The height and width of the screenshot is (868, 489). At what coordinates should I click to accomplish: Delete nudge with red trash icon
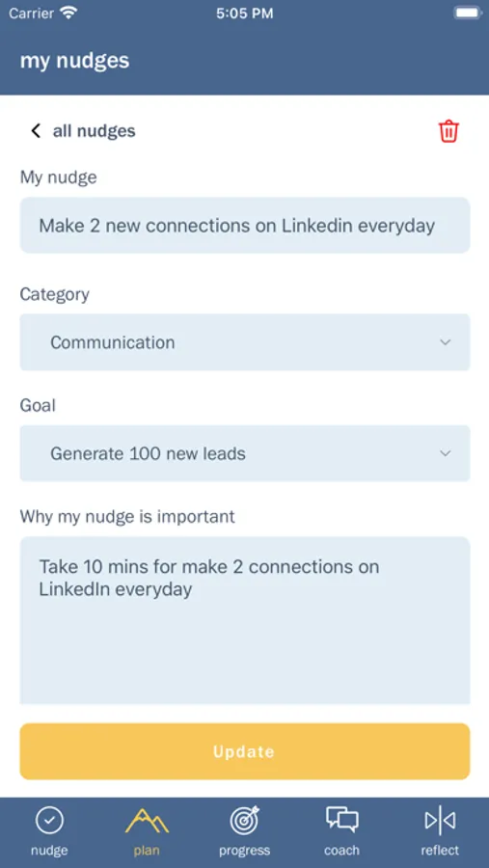point(448,131)
